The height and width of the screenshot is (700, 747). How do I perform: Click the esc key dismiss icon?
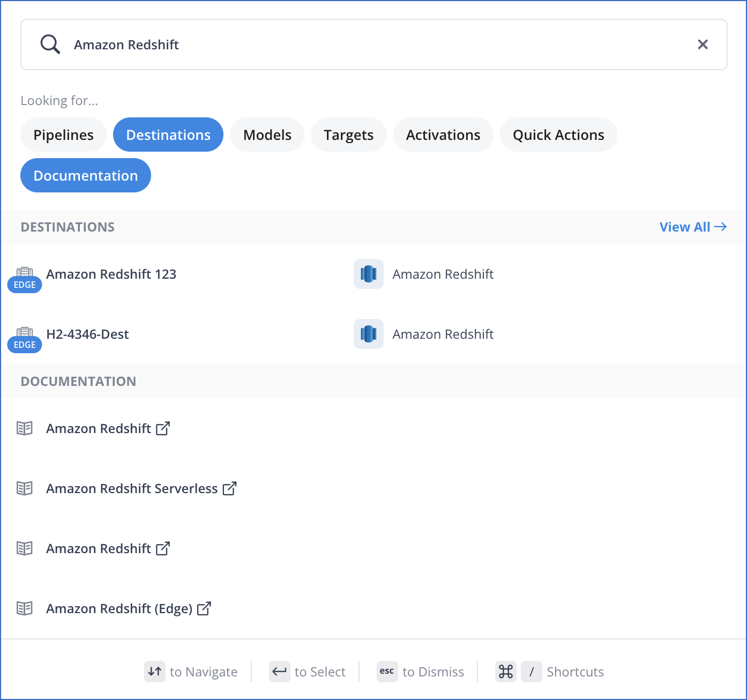(387, 672)
